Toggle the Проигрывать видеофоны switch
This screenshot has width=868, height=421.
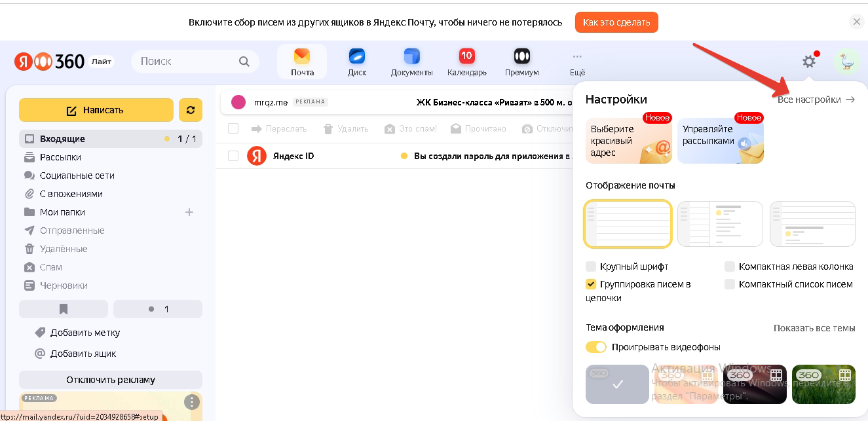point(596,347)
